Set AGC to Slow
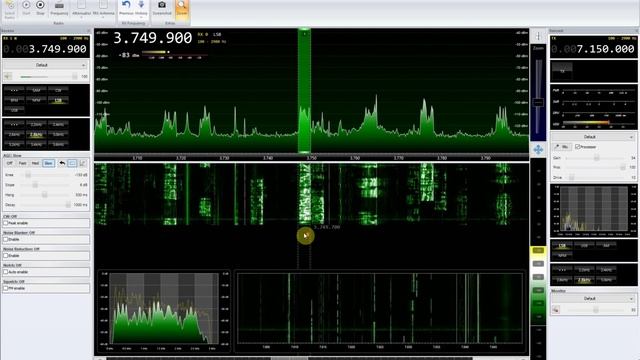The width and height of the screenshot is (640, 360). point(49,163)
